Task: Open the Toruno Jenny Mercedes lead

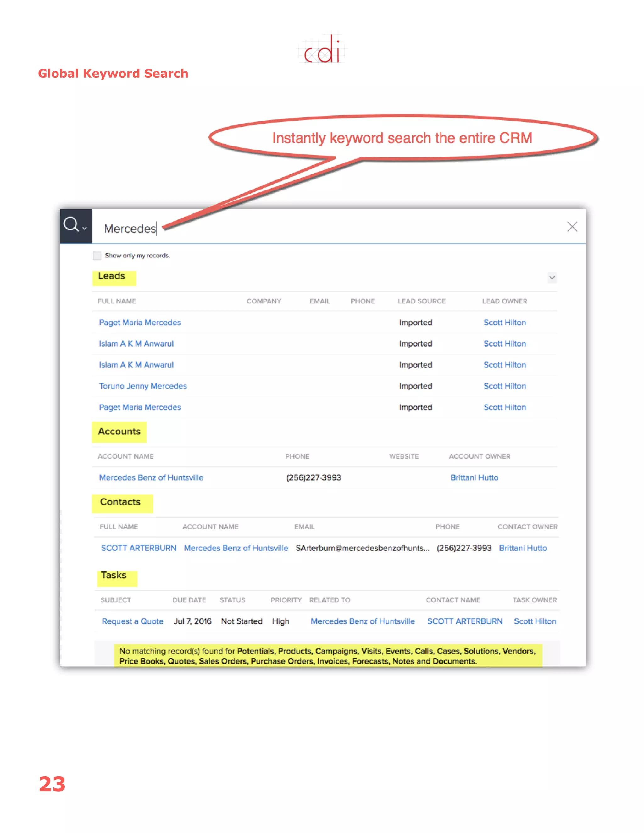Action: [x=143, y=386]
